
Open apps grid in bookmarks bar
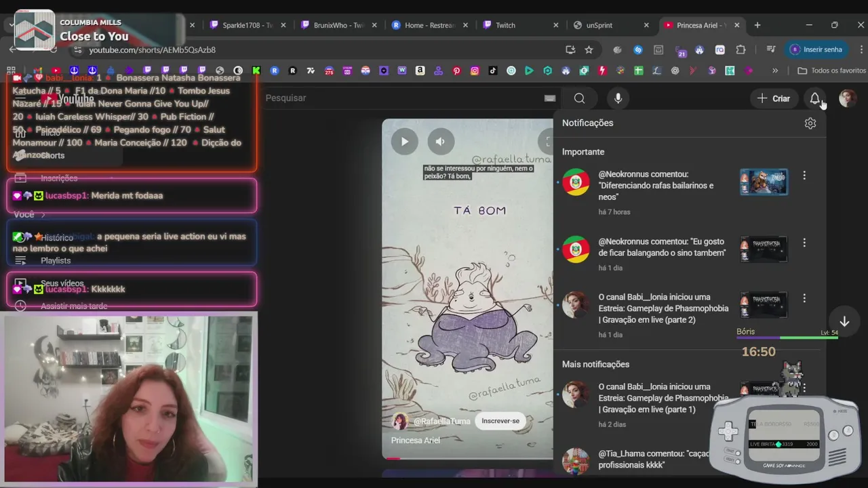[x=11, y=70]
